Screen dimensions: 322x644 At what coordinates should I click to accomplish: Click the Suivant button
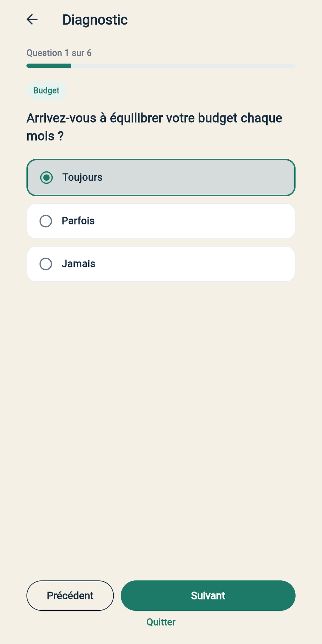pyautogui.click(x=208, y=595)
